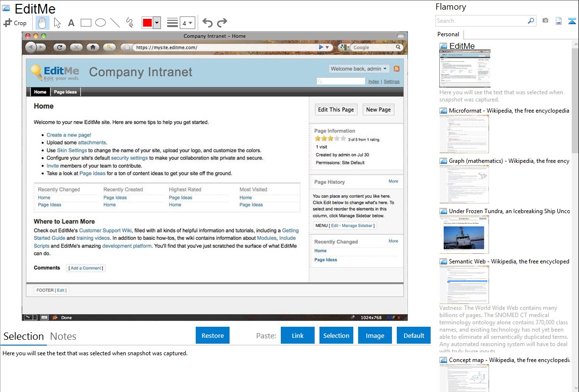Click the EditMe logo
The image size is (579, 392).
pos(56,73)
